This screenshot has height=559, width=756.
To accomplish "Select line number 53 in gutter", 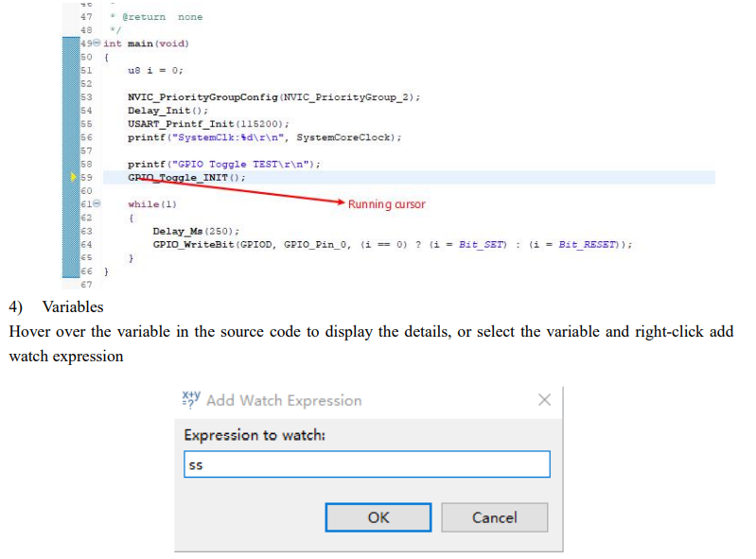I will coord(86,96).
